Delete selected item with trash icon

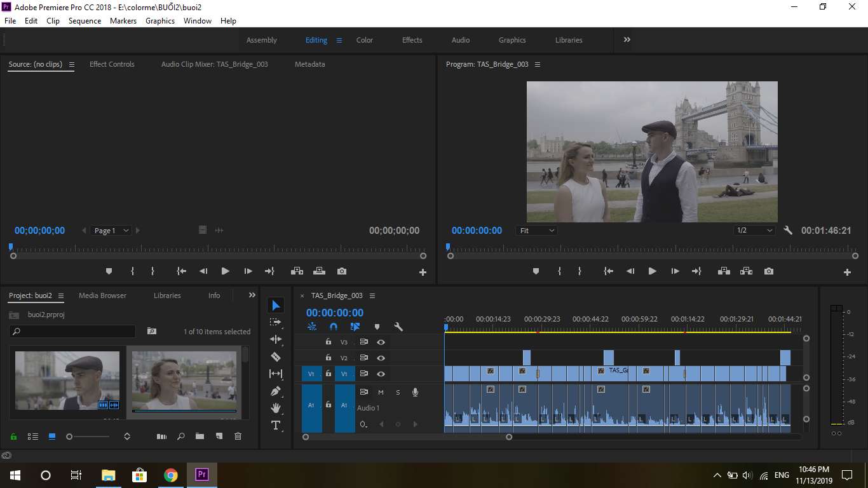[x=238, y=437]
